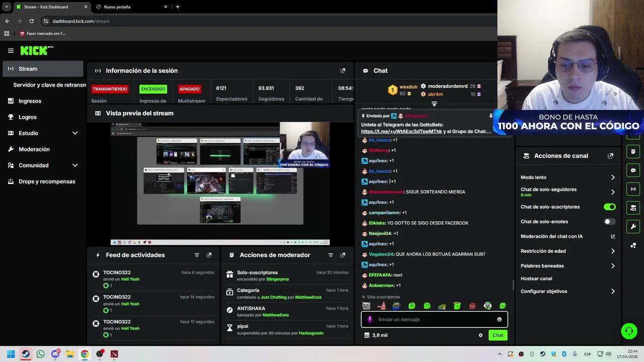Screen dimensions: 644x362
Task: Select chat bubble icon in right strip
Action: click(x=633, y=170)
